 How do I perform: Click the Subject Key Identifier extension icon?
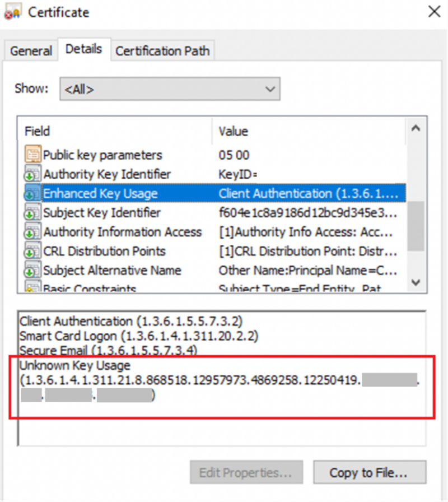click(x=34, y=213)
